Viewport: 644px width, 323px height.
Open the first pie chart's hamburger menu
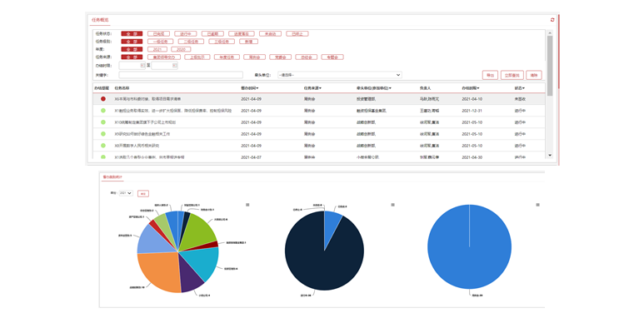tap(247, 205)
